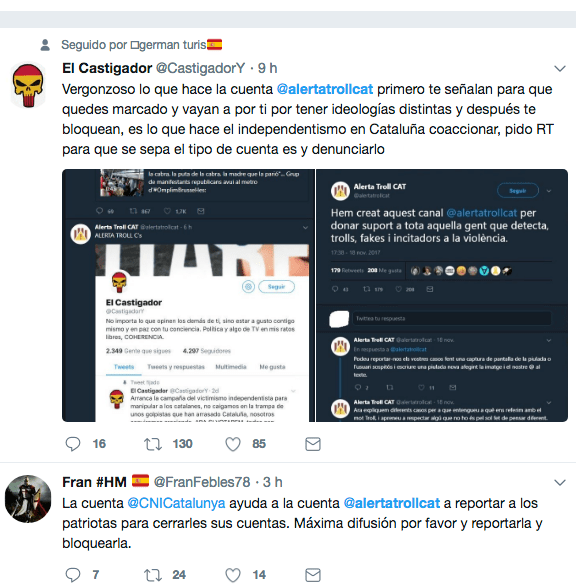The image size is (576, 584).
Task: View left screenshot image of El Castigador profile
Action: [x=188, y=295]
